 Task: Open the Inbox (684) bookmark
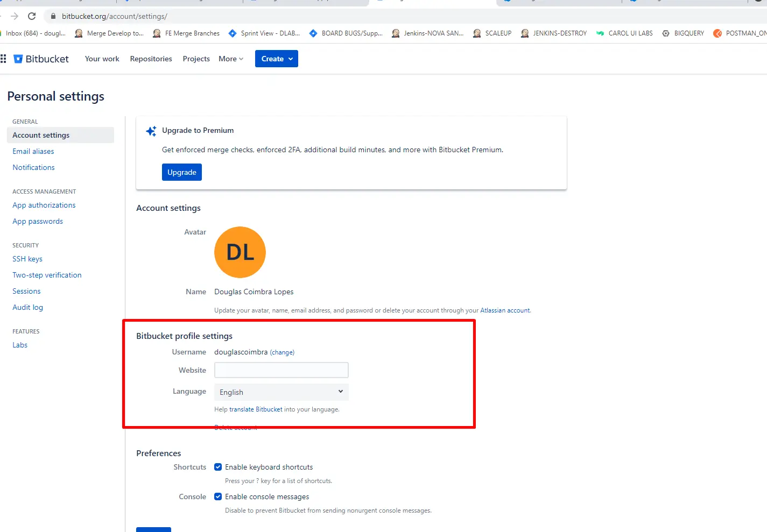[x=33, y=33]
